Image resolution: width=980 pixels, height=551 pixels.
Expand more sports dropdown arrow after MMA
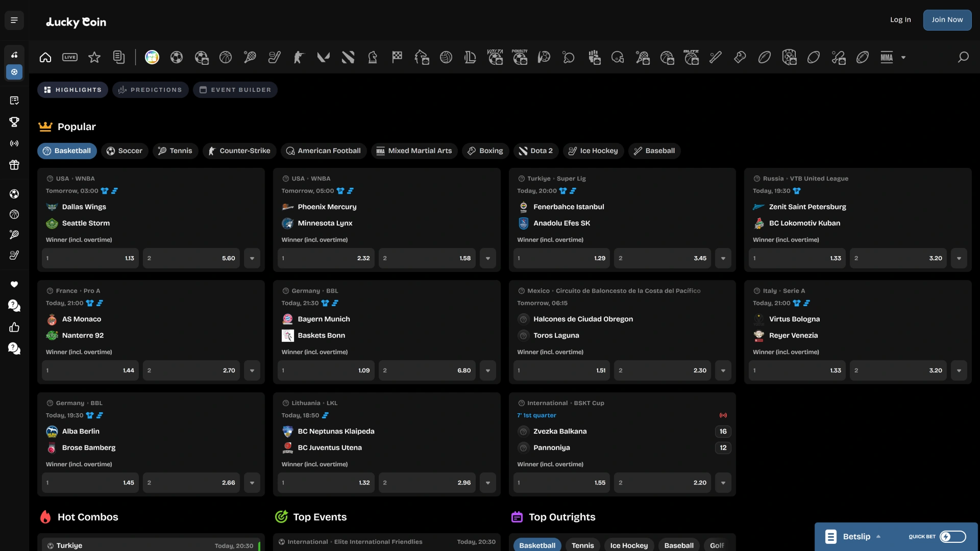(x=903, y=58)
